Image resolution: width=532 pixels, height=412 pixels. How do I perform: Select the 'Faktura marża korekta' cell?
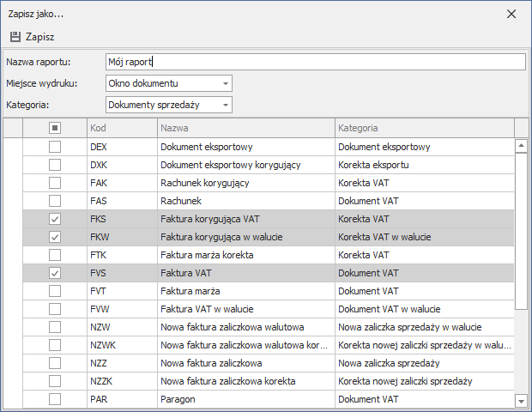[x=246, y=255]
